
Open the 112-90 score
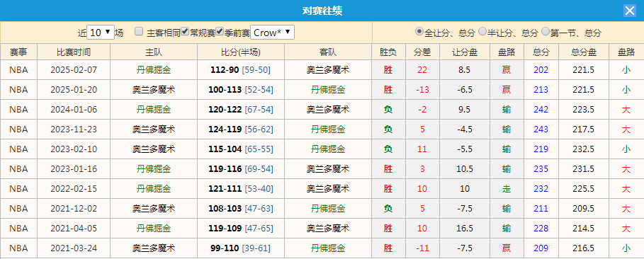225,70
